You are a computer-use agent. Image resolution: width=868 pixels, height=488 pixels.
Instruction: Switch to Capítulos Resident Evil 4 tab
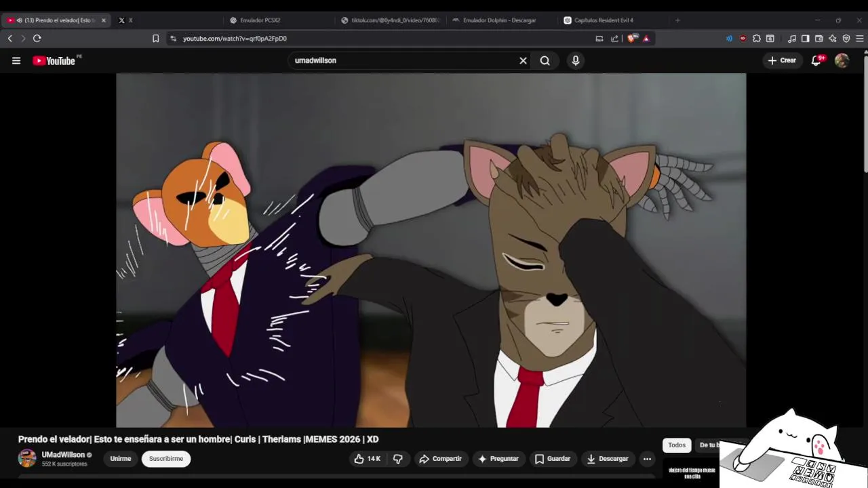(612, 20)
